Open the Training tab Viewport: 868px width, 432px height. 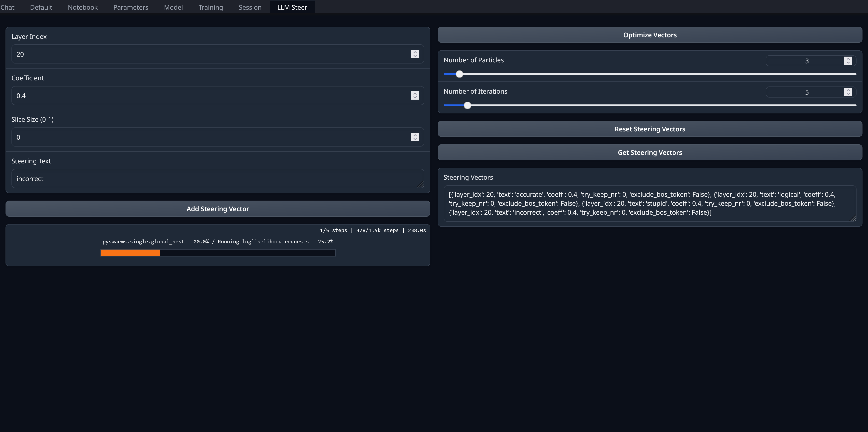coord(211,7)
